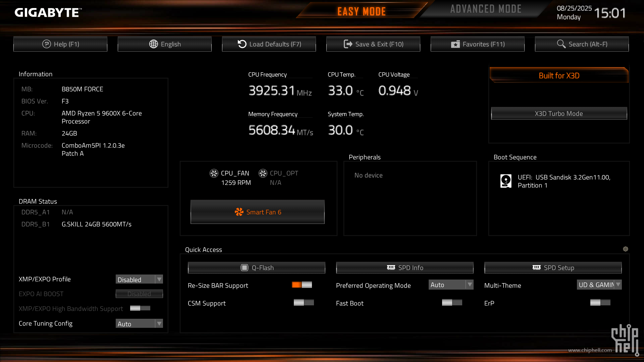Enable X3D Turbo Mode button

559,113
